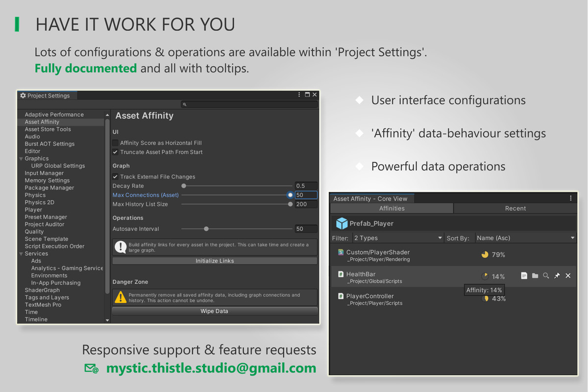Click the 14% affinity pie icon
The height and width of the screenshot is (392, 588).
pyautogui.click(x=485, y=276)
